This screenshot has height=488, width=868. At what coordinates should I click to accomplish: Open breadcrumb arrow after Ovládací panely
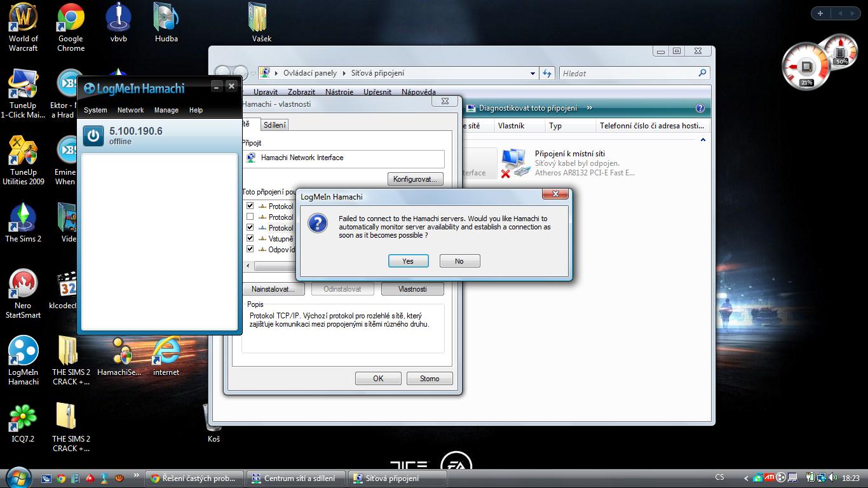point(344,73)
